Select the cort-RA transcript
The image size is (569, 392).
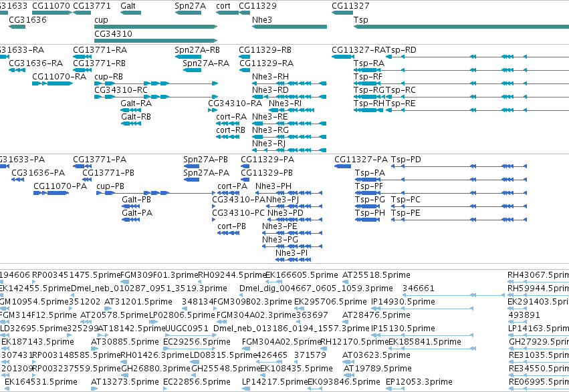227,124
